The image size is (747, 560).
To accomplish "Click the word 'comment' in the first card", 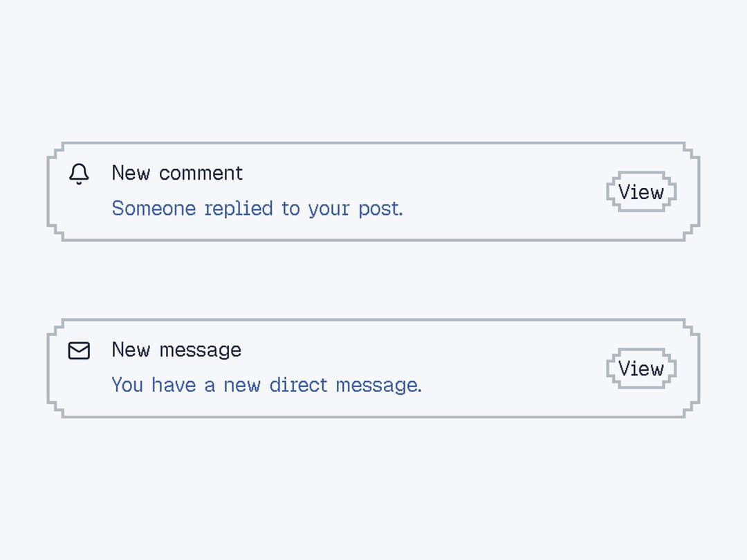I will click(201, 174).
